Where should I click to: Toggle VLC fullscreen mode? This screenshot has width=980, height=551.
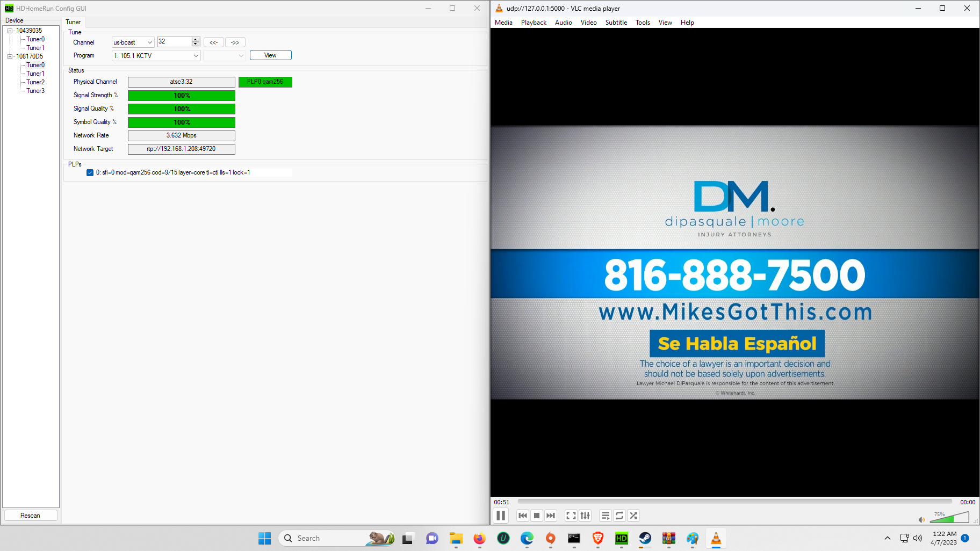571,516
